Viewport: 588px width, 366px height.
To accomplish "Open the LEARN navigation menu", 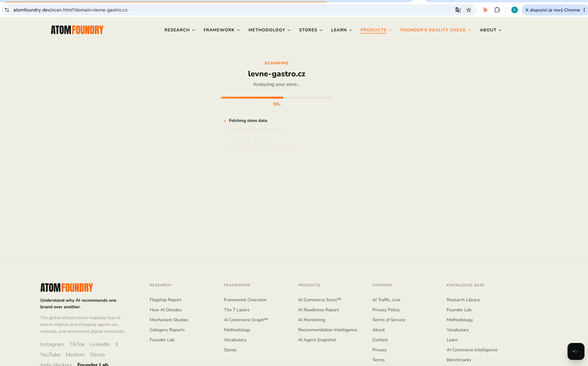I will (339, 30).
